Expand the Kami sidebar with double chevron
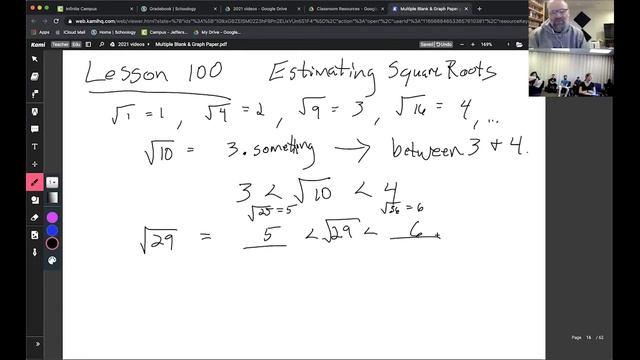This screenshot has height=360, width=640. point(38,344)
